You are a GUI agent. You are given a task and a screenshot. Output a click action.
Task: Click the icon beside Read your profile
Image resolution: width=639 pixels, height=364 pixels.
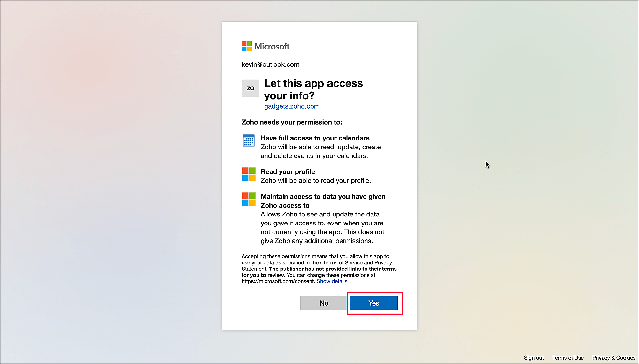(248, 174)
